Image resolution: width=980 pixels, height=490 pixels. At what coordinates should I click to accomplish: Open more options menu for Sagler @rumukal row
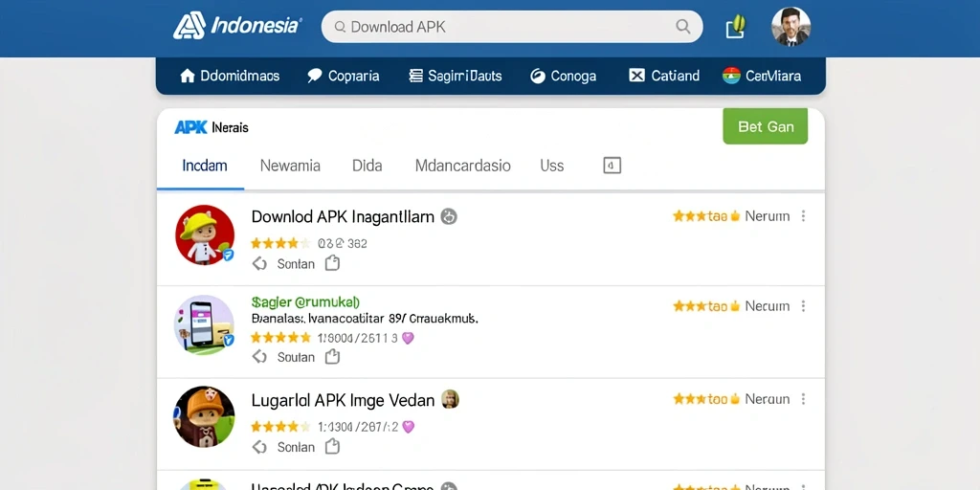click(x=803, y=306)
